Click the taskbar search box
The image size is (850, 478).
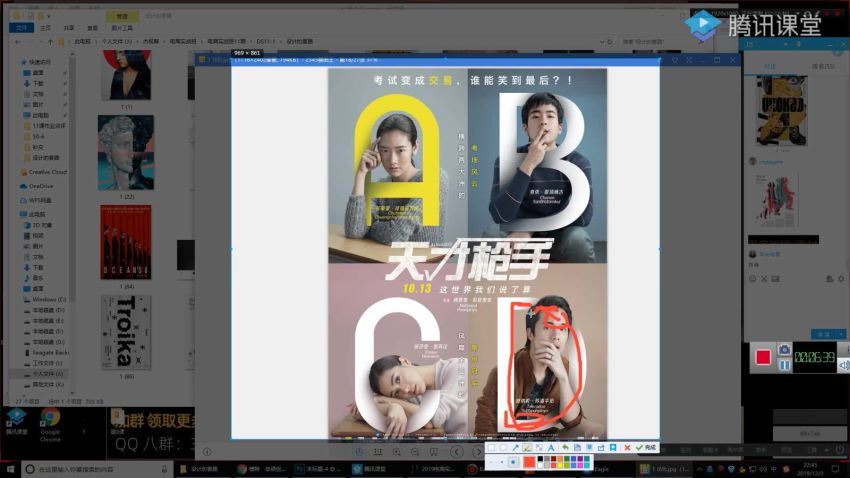click(98, 469)
